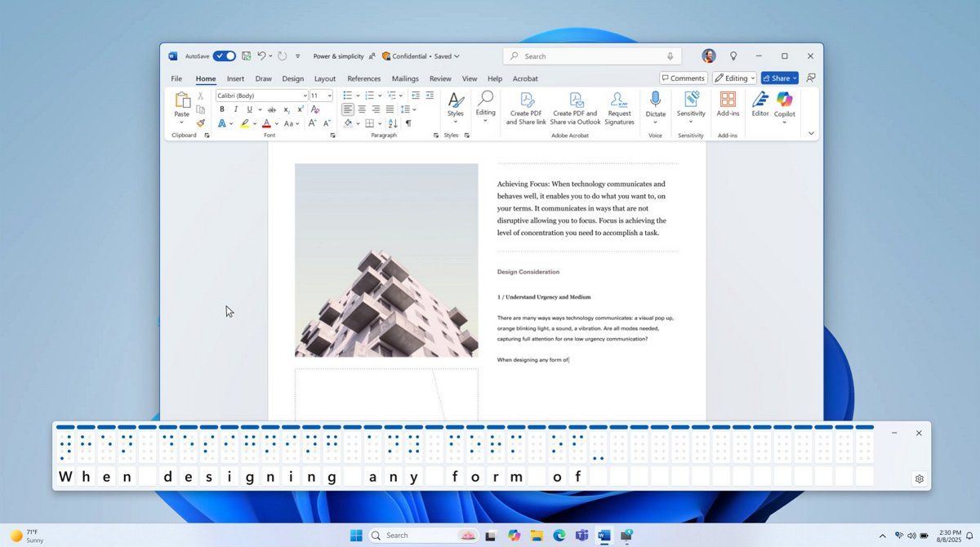
Task: Open the Calibri (Body) font dropdown
Action: point(261,96)
